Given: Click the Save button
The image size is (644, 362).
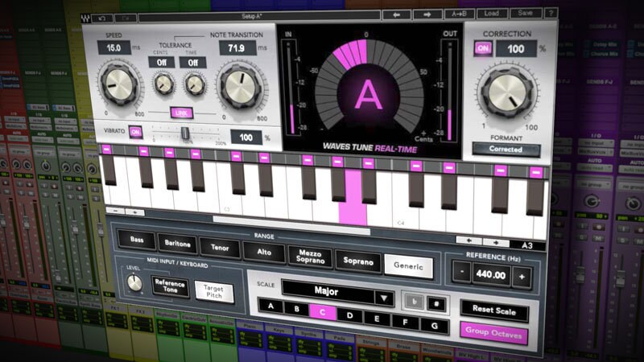Looking at the screenshot, I should coord(526,13).
